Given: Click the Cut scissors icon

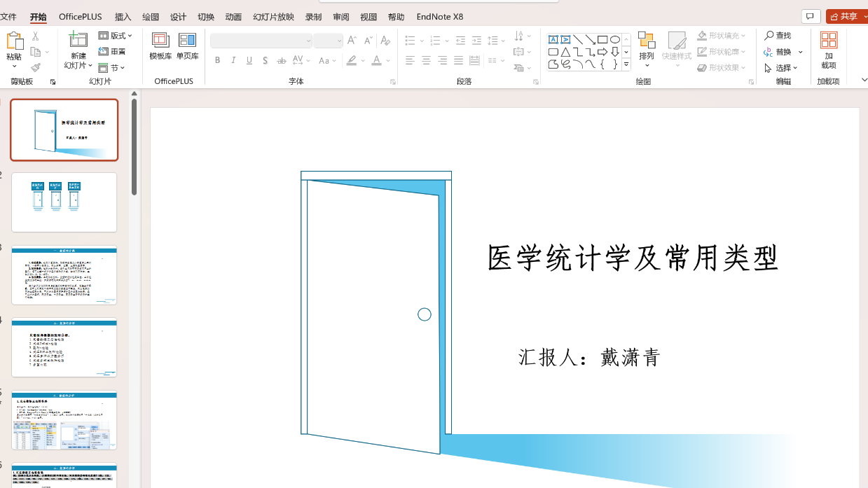Looking at the screenshot, I should (x=35, y=36).
